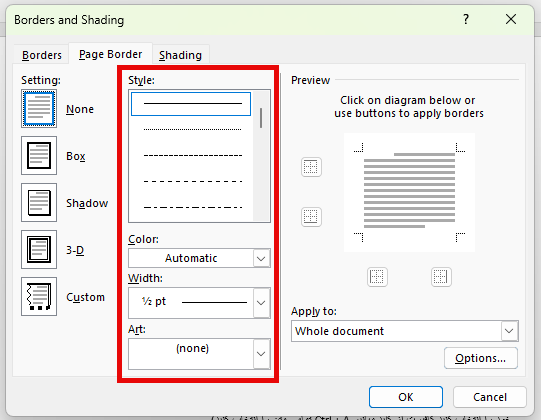
Task: Select the None border setting icon
Action: point(39,109)
